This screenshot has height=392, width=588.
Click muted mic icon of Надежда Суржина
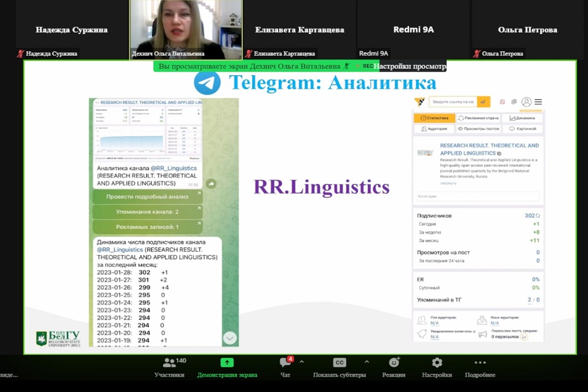pyautogui.click(x=21, y=53)
